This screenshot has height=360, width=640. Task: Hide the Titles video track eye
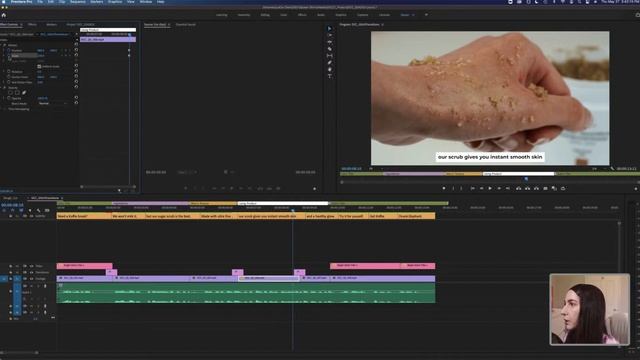(x=31, y=266)
